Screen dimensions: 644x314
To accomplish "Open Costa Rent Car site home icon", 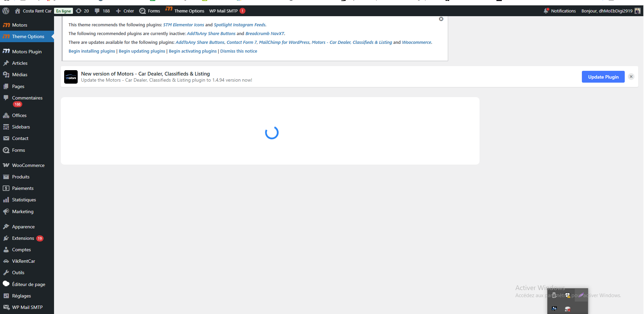I will click(18, 11).
